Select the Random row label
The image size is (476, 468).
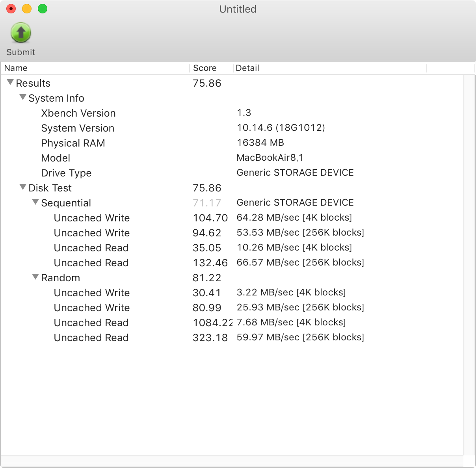(x=60, y=278)
